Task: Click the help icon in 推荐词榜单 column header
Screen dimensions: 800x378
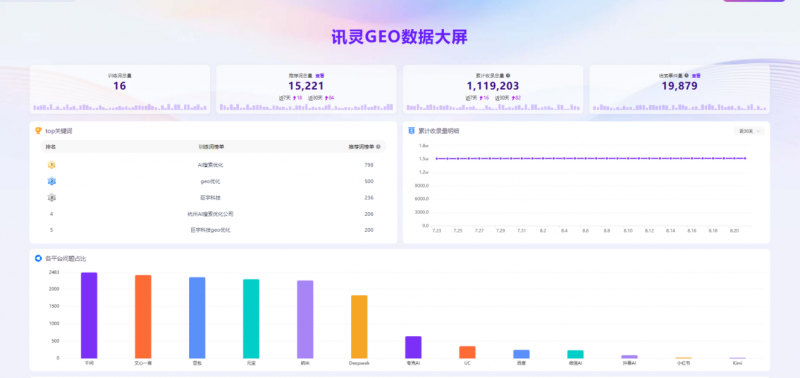Action: coord(378,147)
